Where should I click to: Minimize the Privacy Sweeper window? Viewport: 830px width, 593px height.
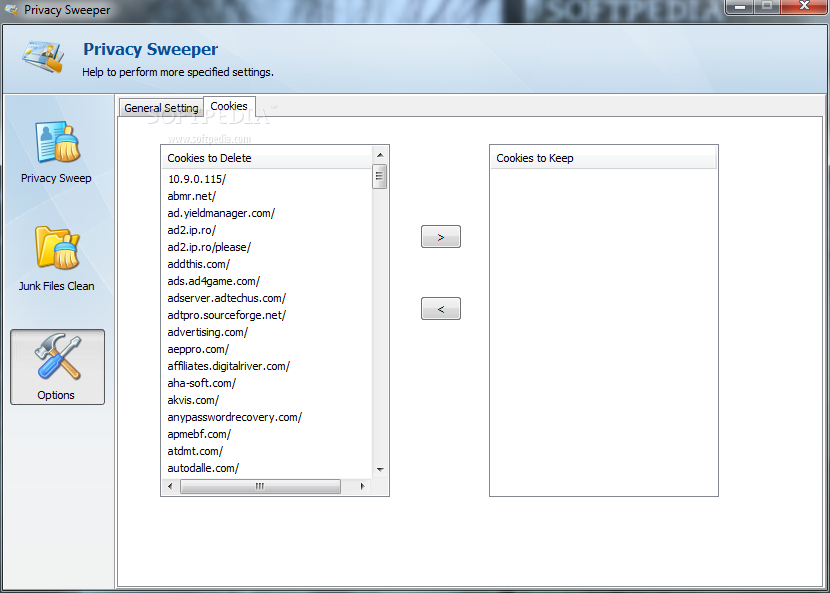pos(740,7)
